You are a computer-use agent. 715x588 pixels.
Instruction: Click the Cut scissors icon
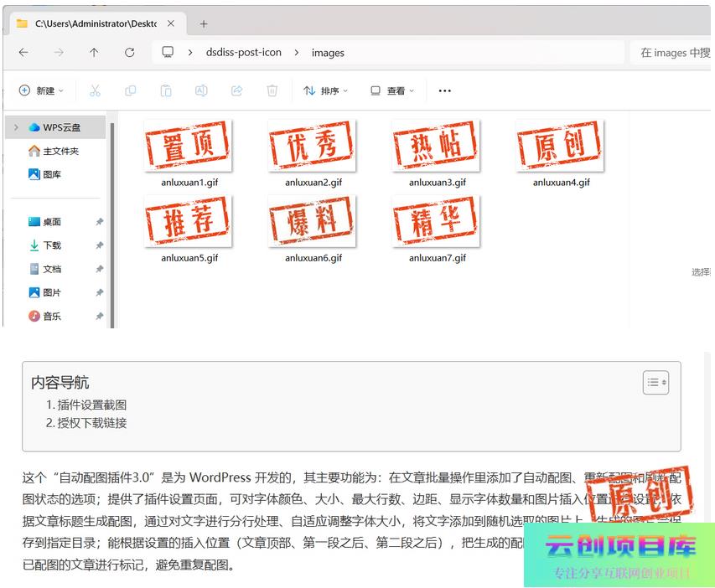point(95,90)
